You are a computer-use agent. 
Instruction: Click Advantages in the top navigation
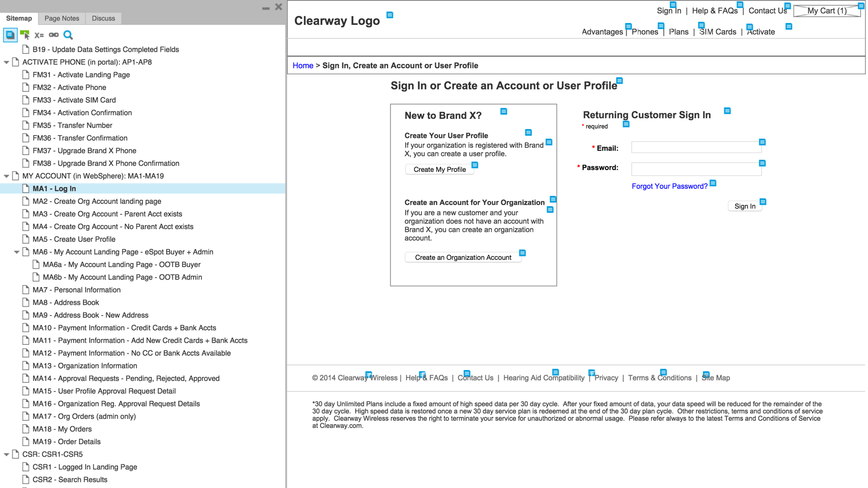tap(602, 32)
